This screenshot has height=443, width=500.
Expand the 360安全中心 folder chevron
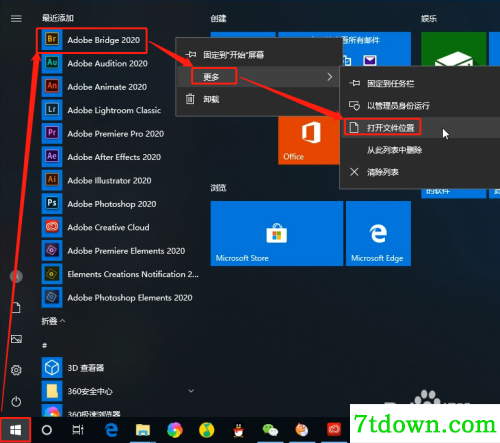click(x=191, y=391)
